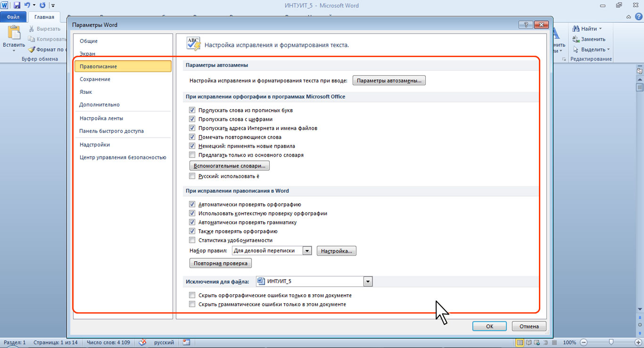Enable 'Скрыть грамматические ошибки' checkbox
644x348 pixels.
tap(192, 305)
